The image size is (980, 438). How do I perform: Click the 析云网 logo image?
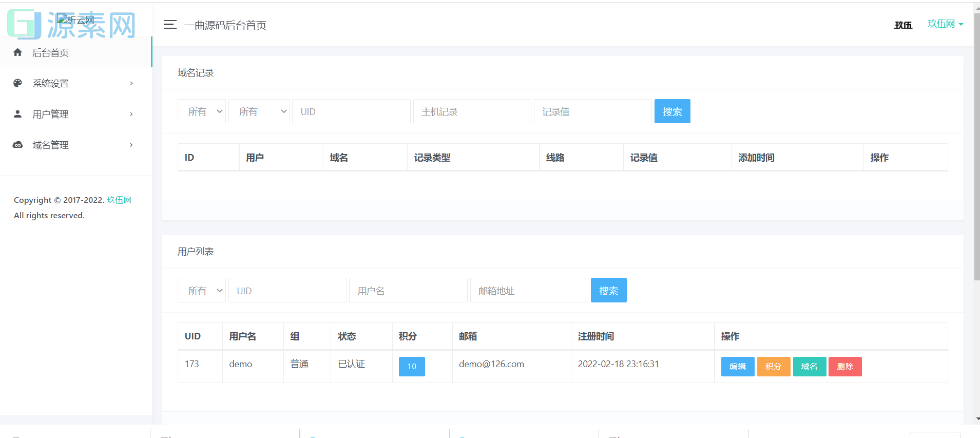(x=75, y=20)
